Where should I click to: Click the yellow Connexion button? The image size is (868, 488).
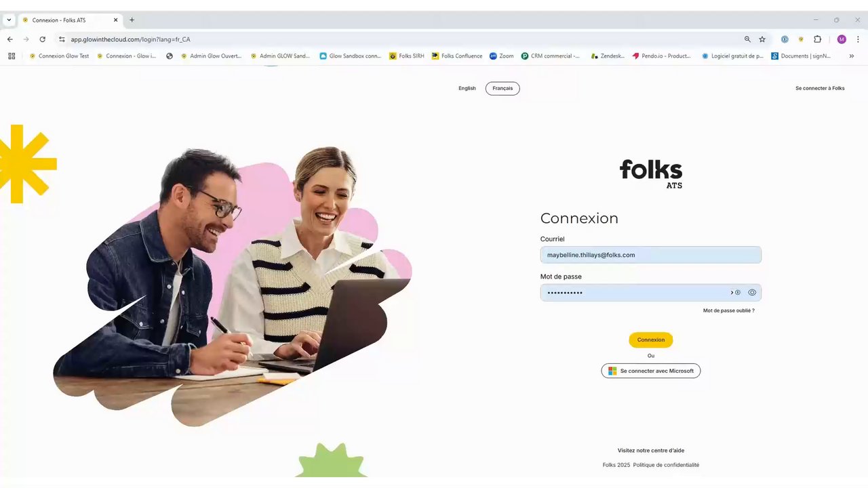651,340
